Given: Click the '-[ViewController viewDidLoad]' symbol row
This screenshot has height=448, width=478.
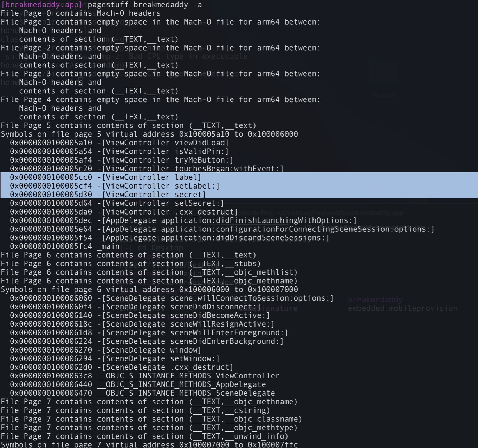Looking at the screenshot, I should 119,143.
